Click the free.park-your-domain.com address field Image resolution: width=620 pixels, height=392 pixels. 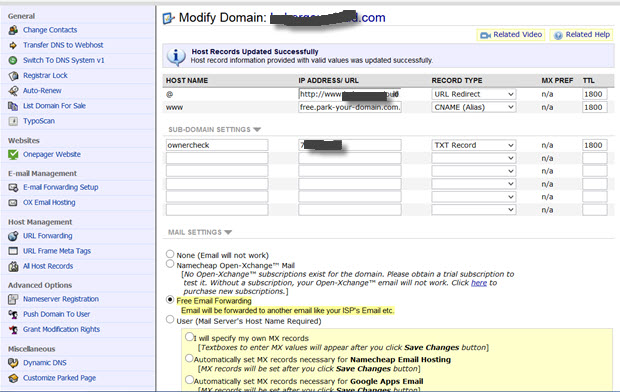[350, 107]
